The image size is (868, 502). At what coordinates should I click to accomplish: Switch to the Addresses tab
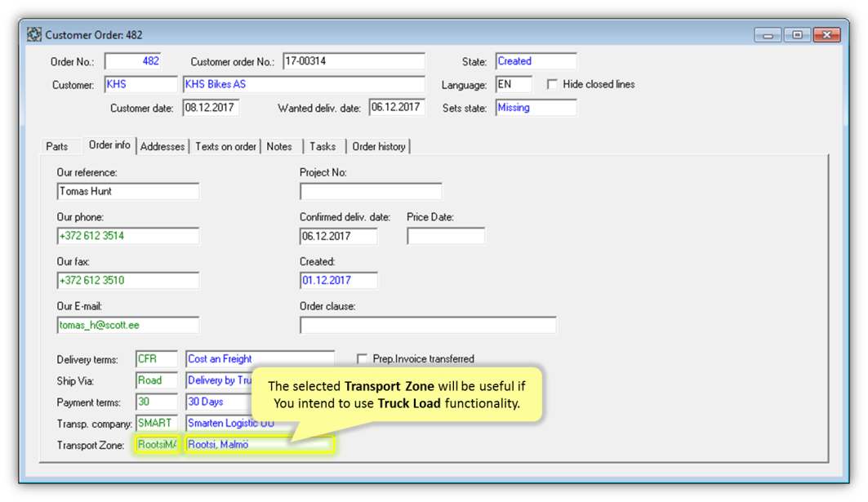click(x=162, y=147)
